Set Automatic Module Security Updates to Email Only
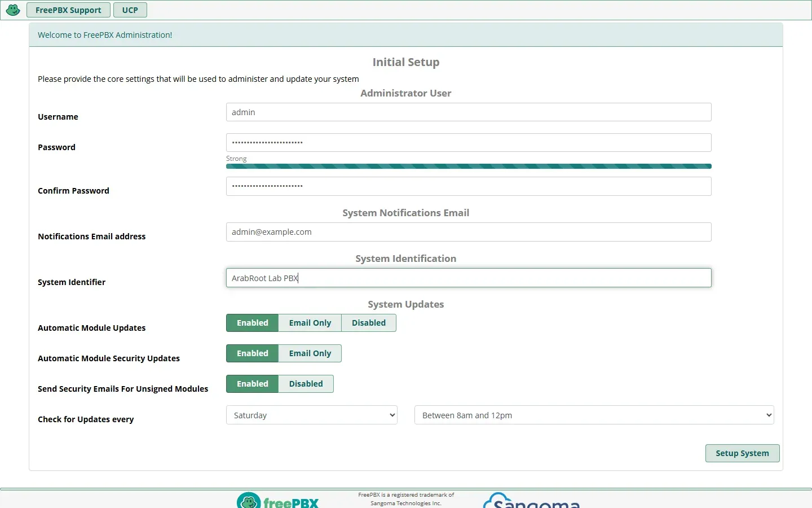The image size is (812, 508). click(310, 353)
